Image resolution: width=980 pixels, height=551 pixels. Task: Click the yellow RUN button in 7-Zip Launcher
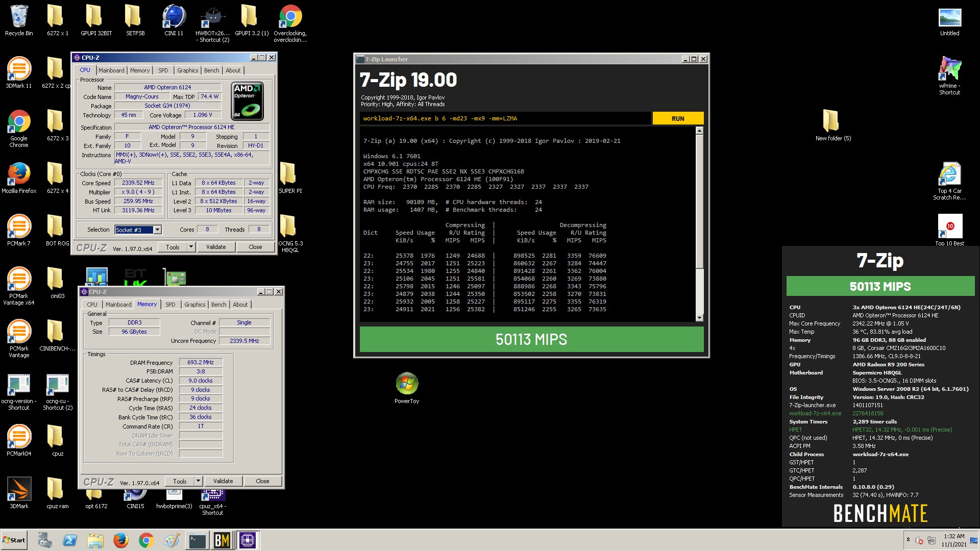pos(678,118)
